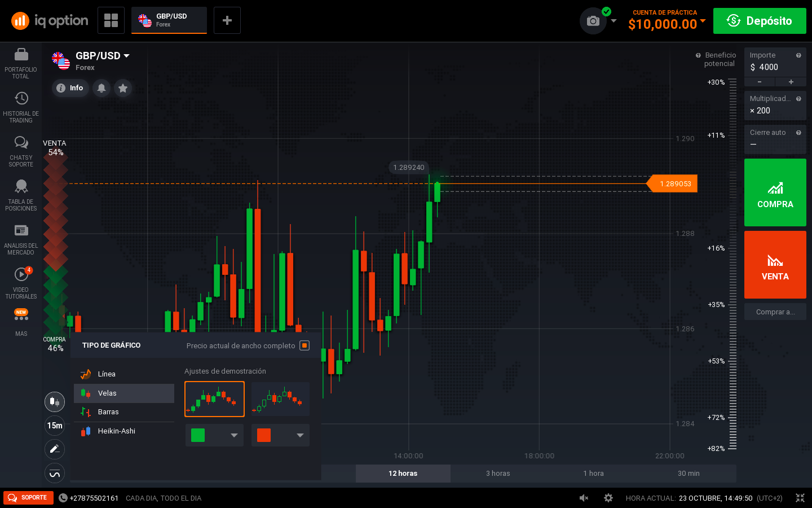Set a price alert with bell icon
The height and width of the screenshot is (508, 812).
(101, 88)
